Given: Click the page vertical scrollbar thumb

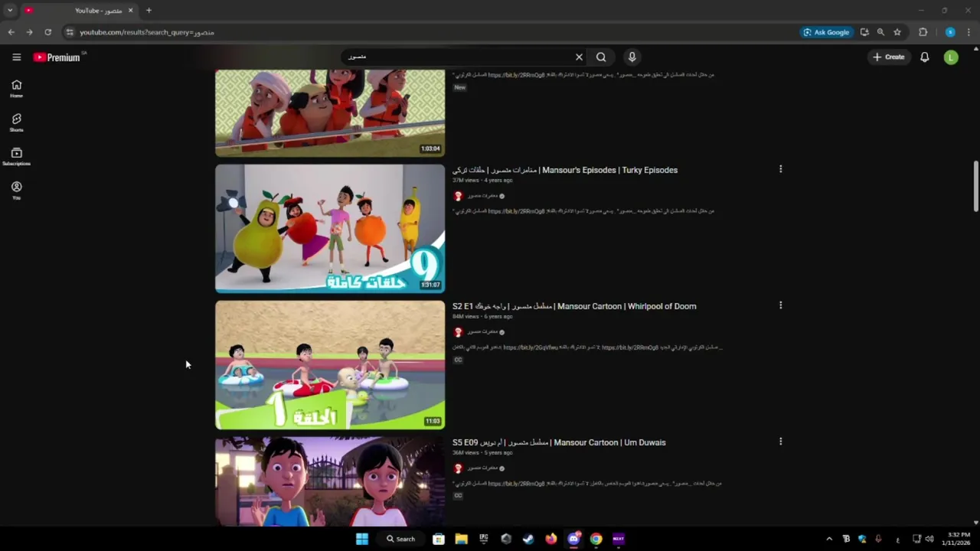Looking at the screenshot, I should (x=975, y=186).
